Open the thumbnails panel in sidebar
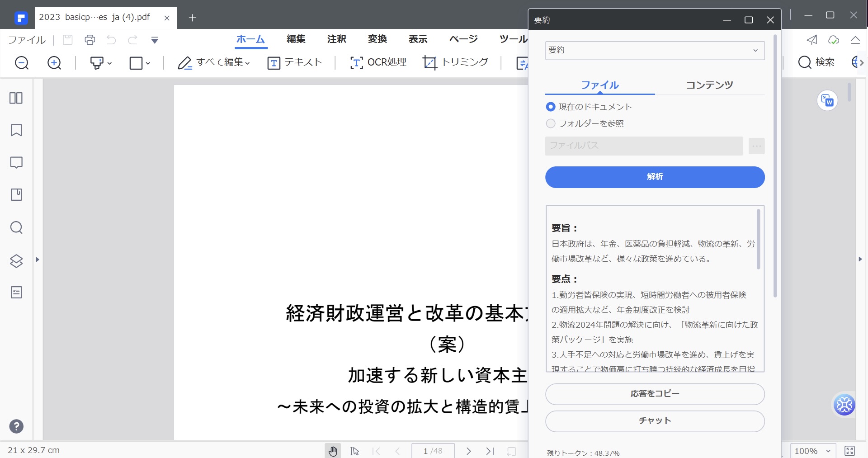Image resolution: width=868 pixels, height=458 pixels. coord(16,98)
